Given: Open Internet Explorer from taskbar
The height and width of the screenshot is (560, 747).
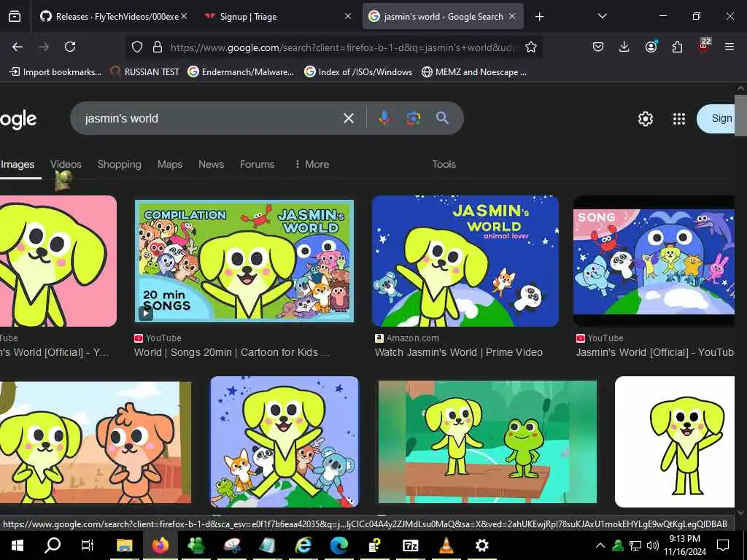Looking at the screenshot, I should (x=303, y=545).
